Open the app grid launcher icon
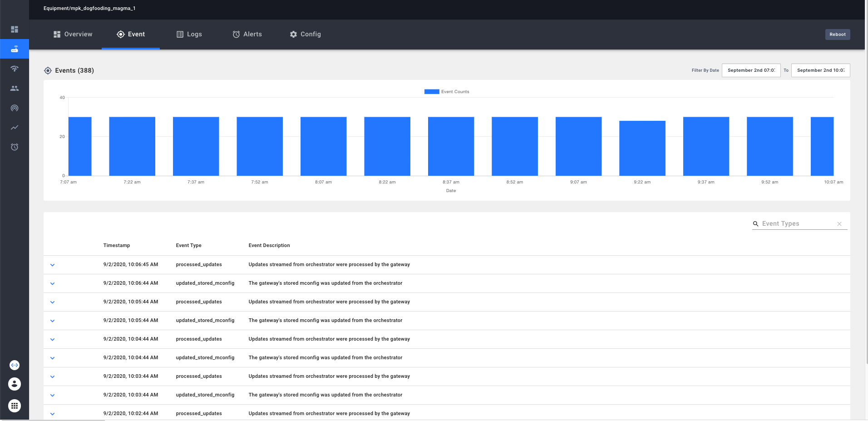 pyautogui.click(x=15, y=406)
